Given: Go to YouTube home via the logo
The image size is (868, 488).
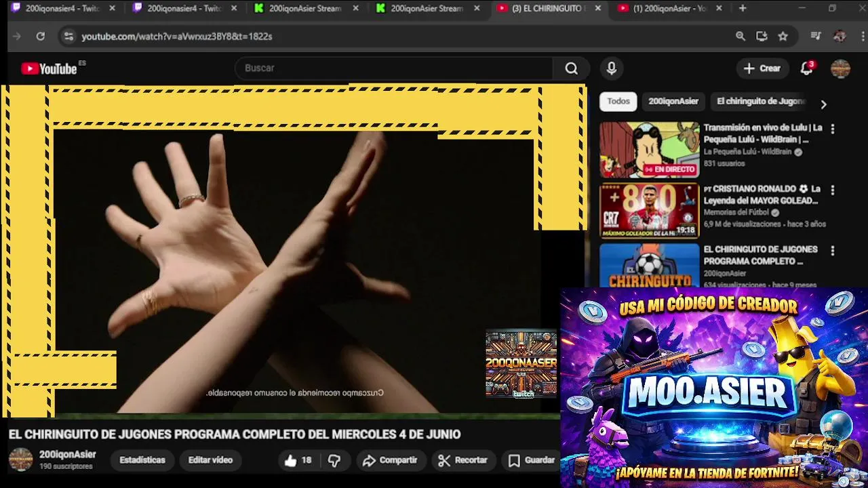Looking at the screenshot, I should point(49,68).
